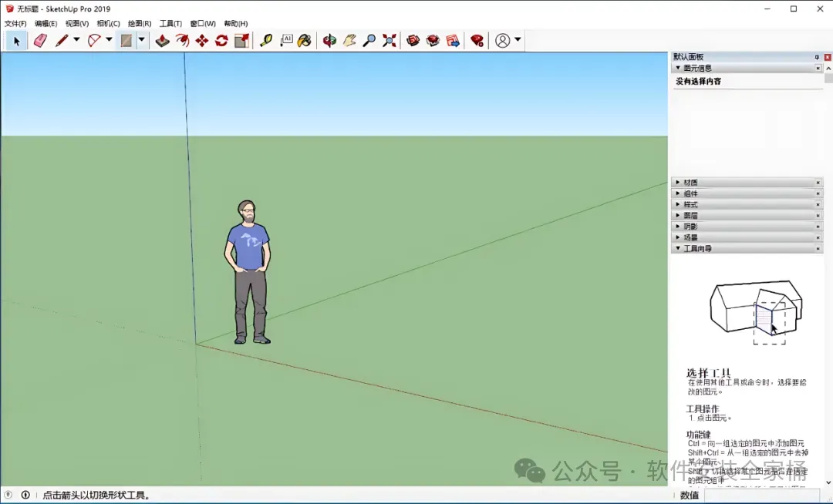Image resolution: width=833 pixels, height=504 pixels.
Task: Select the Paint Bucket tool
Action: 305,41
